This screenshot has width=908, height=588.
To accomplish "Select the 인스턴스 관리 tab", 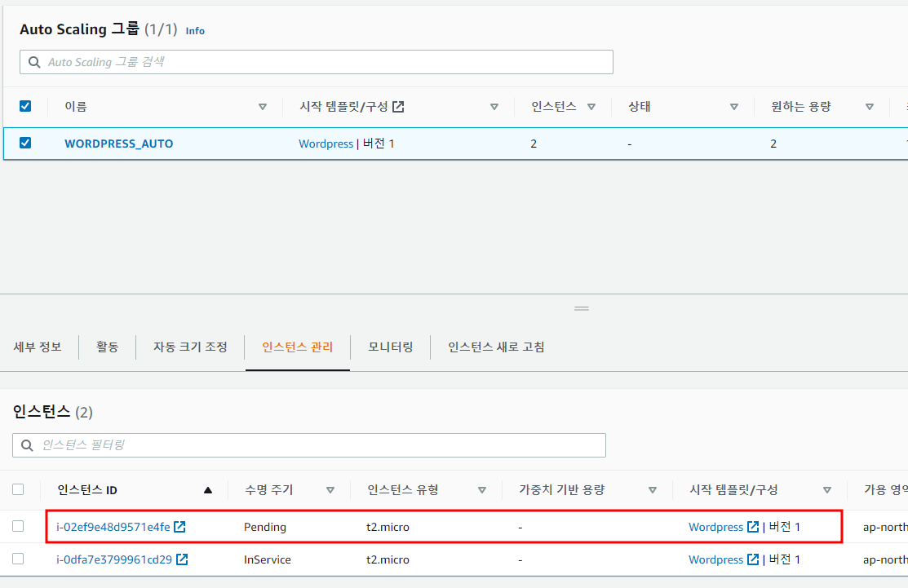I will click(298, 347).
